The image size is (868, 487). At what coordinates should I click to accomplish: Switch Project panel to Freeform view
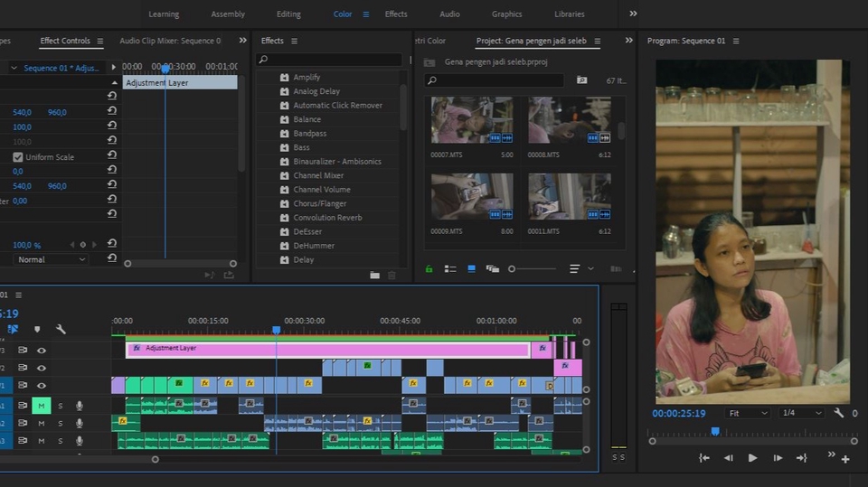pyautogui.click(x=492, y=269)
